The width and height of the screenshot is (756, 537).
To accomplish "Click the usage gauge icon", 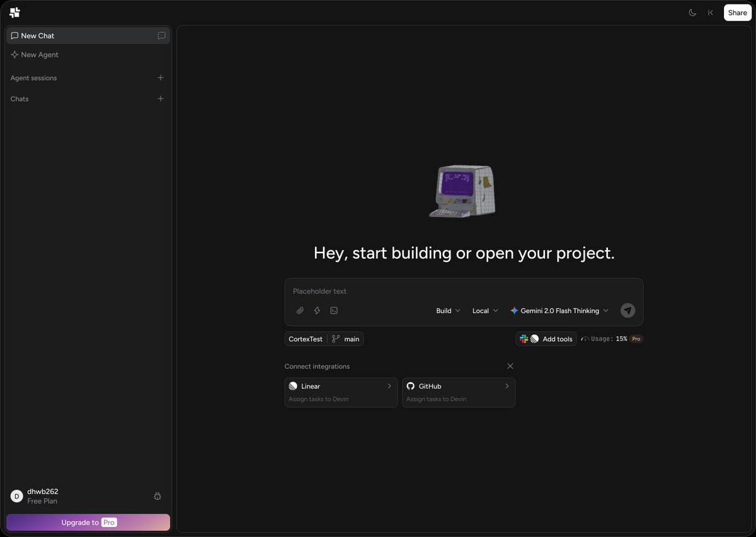I will pyautogui.click(x=585, y=339).
